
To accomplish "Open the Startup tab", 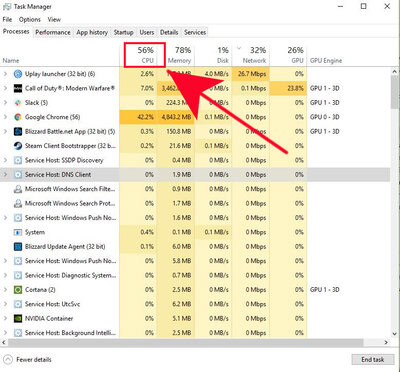I will [x=123, y=32].
